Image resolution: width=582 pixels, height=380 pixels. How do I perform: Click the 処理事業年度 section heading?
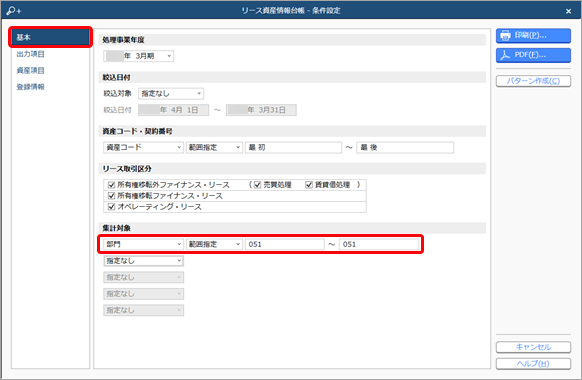pos(123,40)
